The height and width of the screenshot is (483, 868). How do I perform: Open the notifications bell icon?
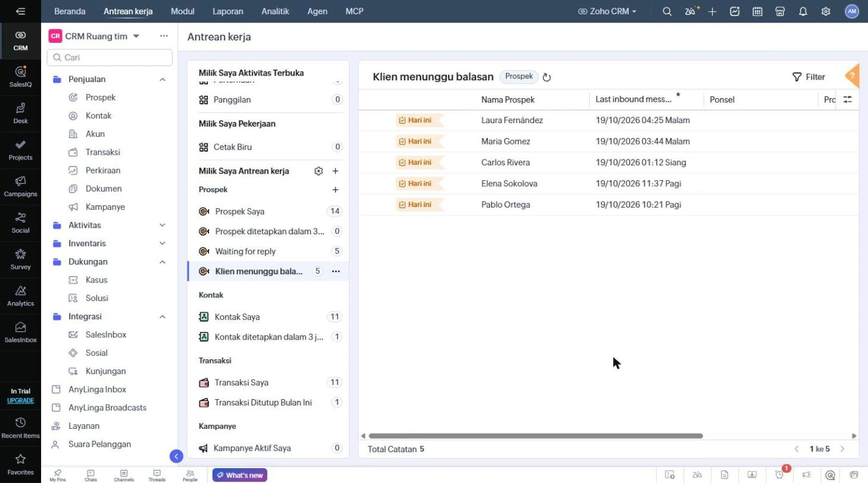803,11
